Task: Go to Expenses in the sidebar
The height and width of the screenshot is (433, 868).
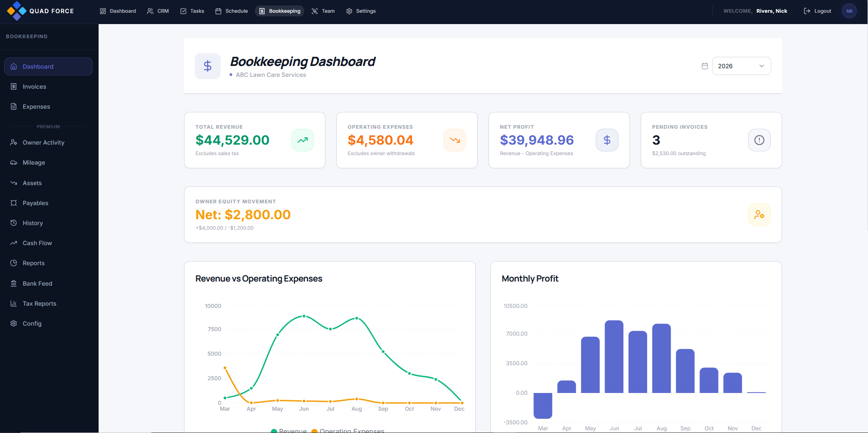Action: (x=36, y=106)
